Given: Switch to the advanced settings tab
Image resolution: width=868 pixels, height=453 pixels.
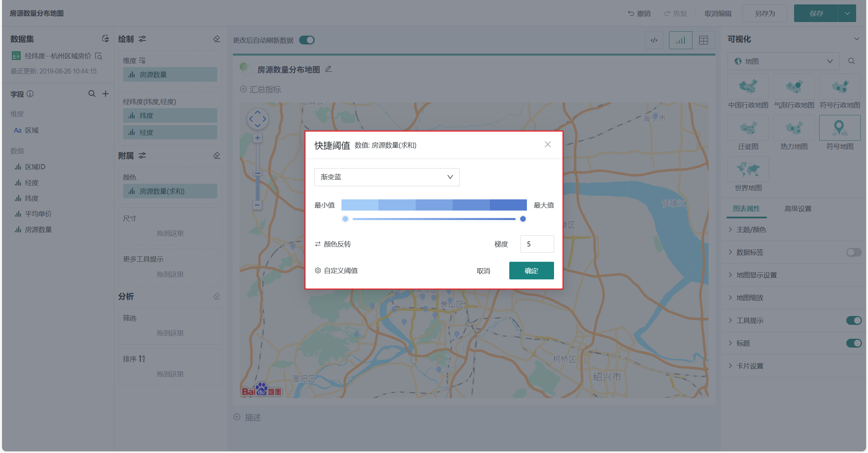Looking at the screenshot, I should pos(797,209).
